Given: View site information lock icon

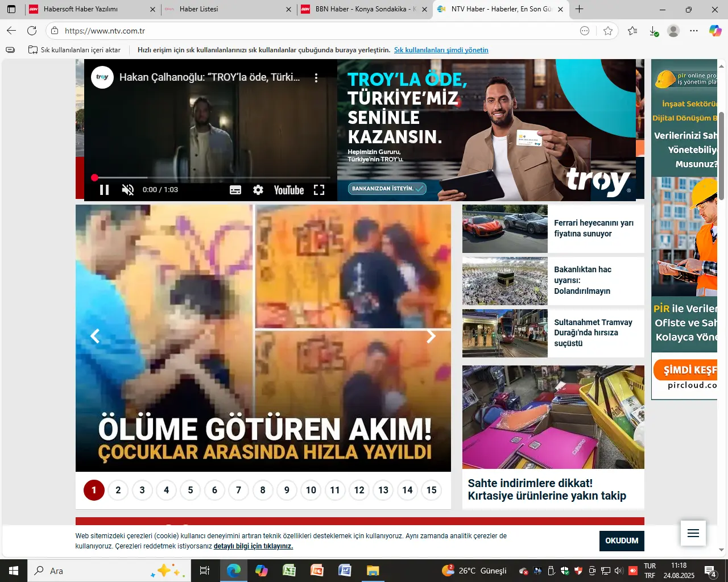Looking at the screenshot, I should (54, 31).
